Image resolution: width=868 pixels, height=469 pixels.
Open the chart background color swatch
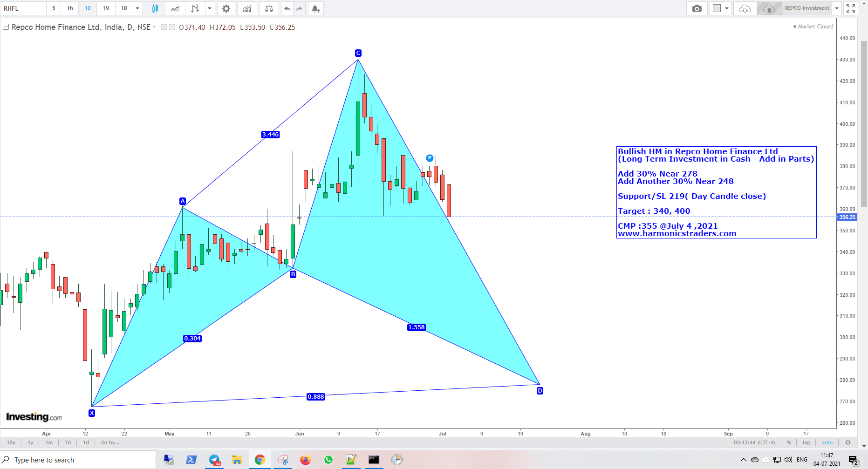(x=718, y=8)
